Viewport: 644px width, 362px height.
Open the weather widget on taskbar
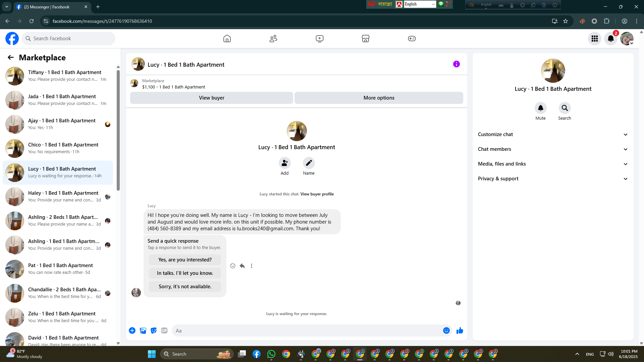(25, 354)
